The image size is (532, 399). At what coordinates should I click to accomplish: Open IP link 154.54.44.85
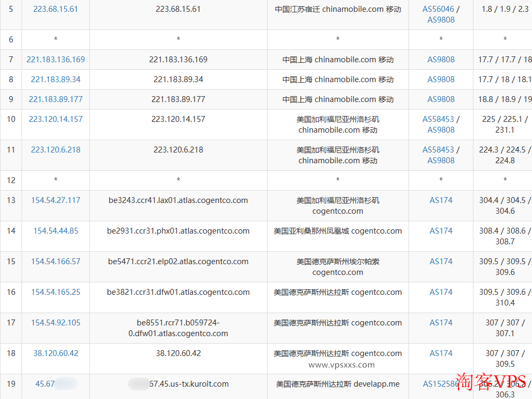(56, 231)
